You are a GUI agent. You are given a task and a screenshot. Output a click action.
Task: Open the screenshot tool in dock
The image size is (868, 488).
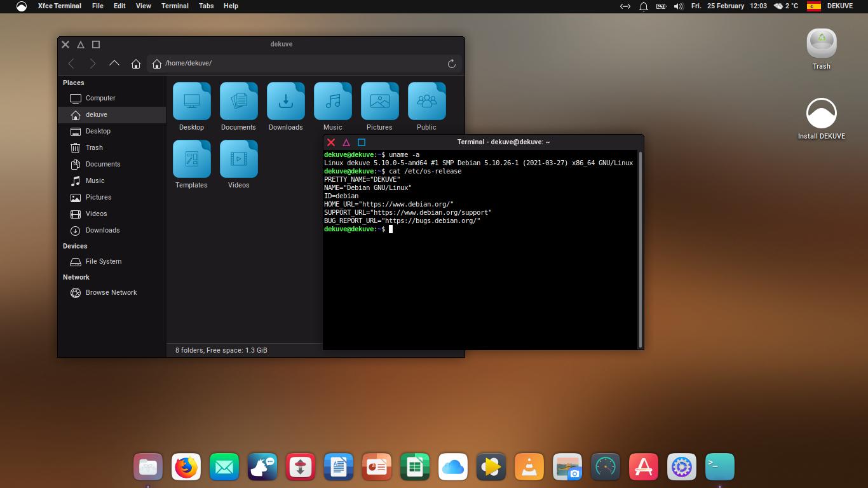[567, 468]
